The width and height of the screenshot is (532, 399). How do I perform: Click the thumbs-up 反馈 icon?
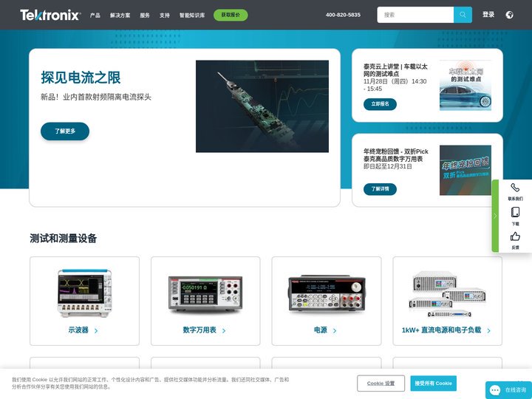[515, 236]
